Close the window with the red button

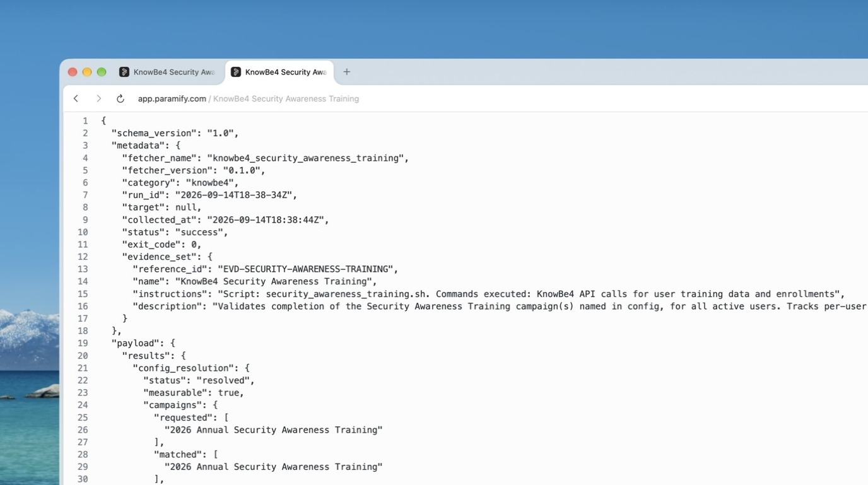pos(73,72)
